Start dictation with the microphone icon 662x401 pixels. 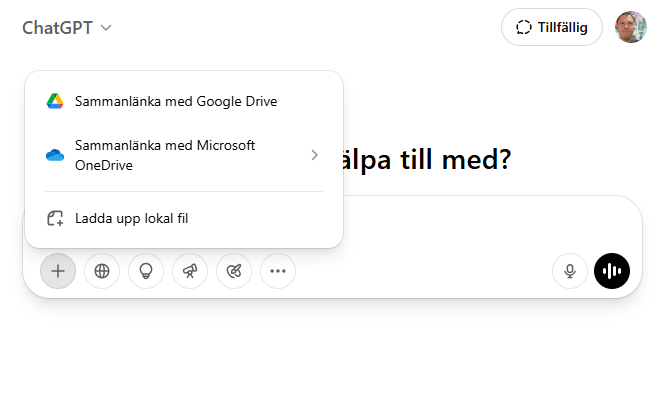pos(570,270)
